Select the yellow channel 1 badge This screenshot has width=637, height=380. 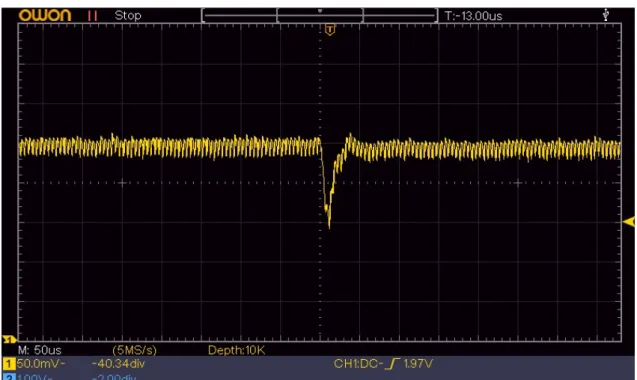tap(9, 363)
